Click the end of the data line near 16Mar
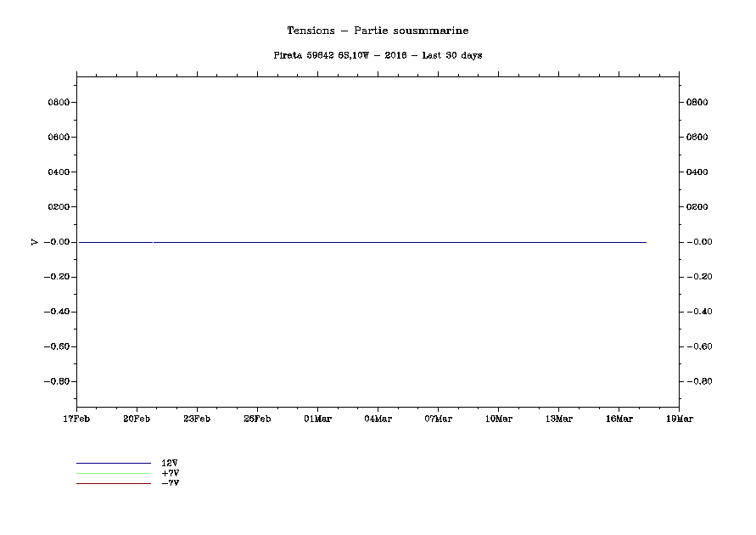Viewport: 756px width, 535px height. (646, 242)
